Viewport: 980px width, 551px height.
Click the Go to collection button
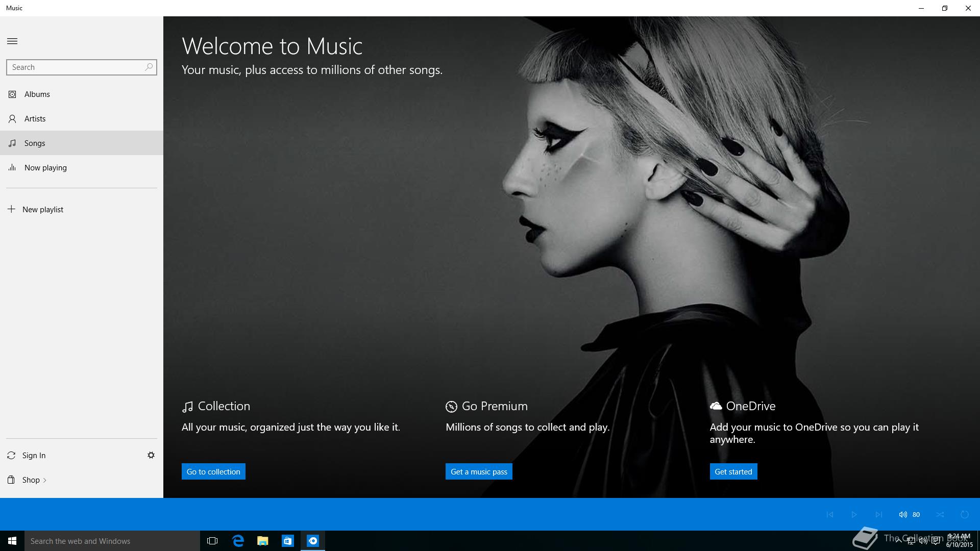tap(213, 471)
